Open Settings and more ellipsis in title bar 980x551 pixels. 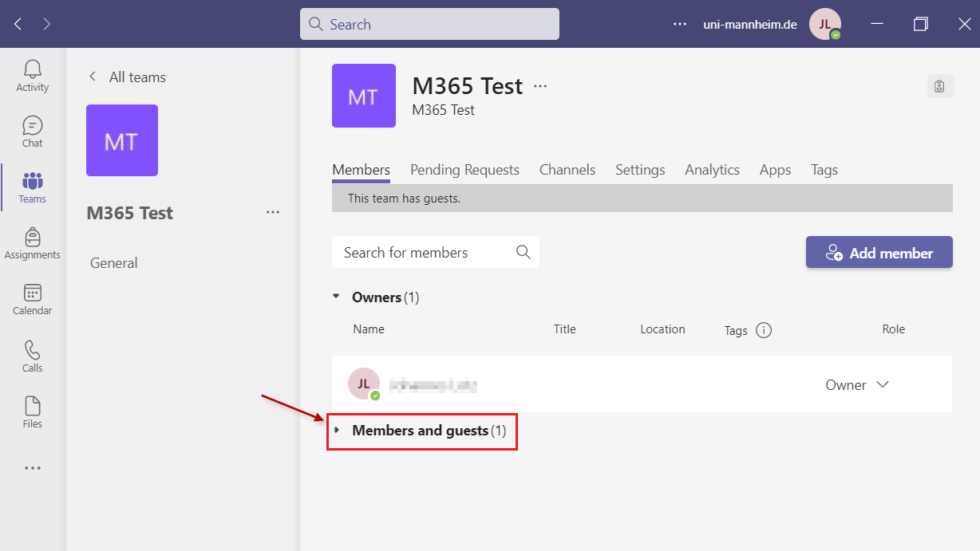[680, 24]
